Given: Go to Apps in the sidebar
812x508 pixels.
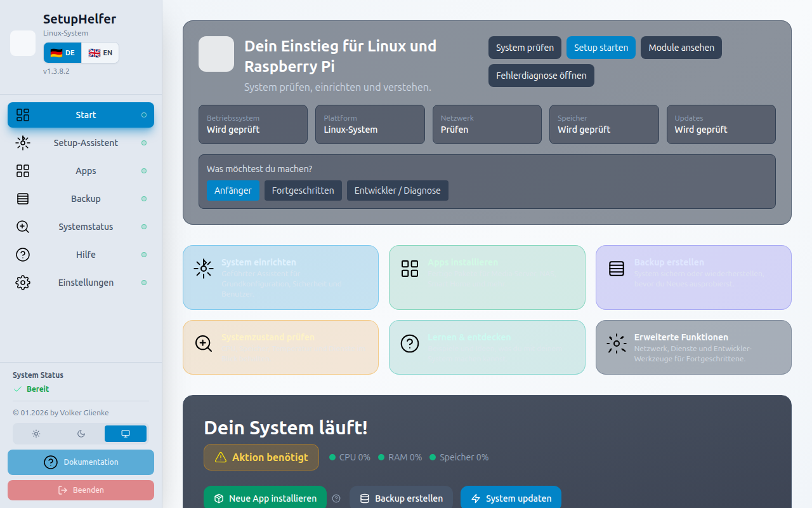Looking at the screenshot, I should click(x=81, y=171).
